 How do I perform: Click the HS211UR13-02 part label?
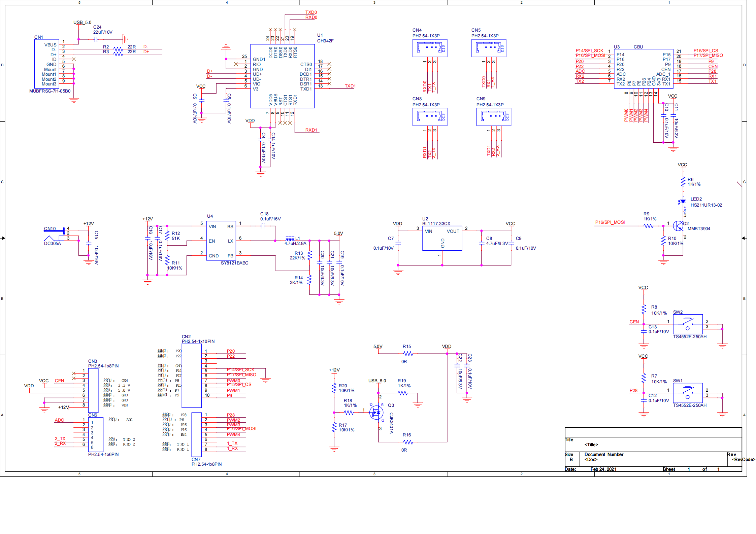tap(706, 205)
